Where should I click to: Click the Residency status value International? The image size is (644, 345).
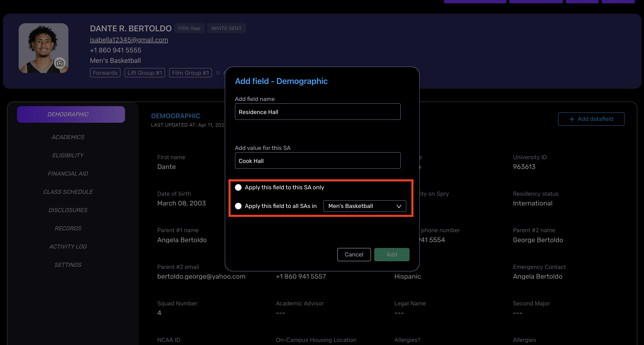[533, 203]
